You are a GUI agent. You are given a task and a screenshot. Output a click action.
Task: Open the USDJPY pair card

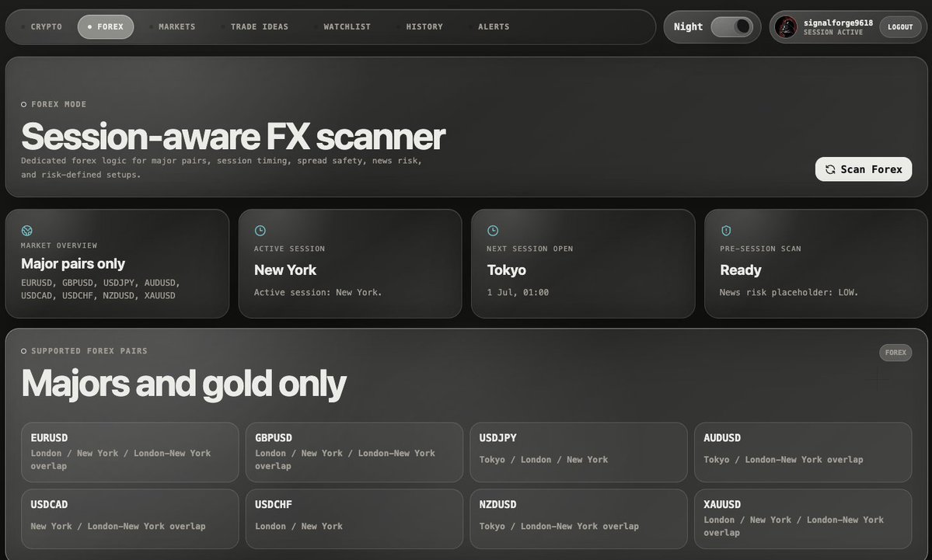(x=578, y=452)
